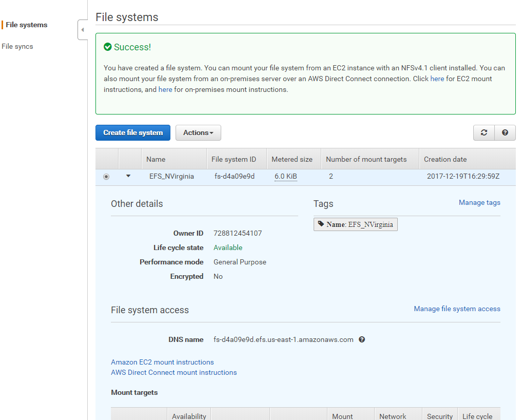Click the refresh icon button
This screenshot has width=522, height=420.
(484, 132)
